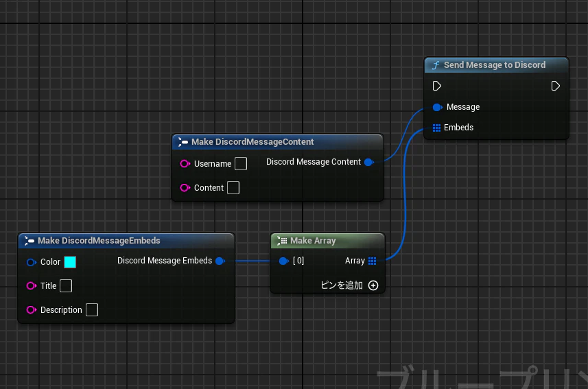Click the ピンを追加 label

click(342, 285)
